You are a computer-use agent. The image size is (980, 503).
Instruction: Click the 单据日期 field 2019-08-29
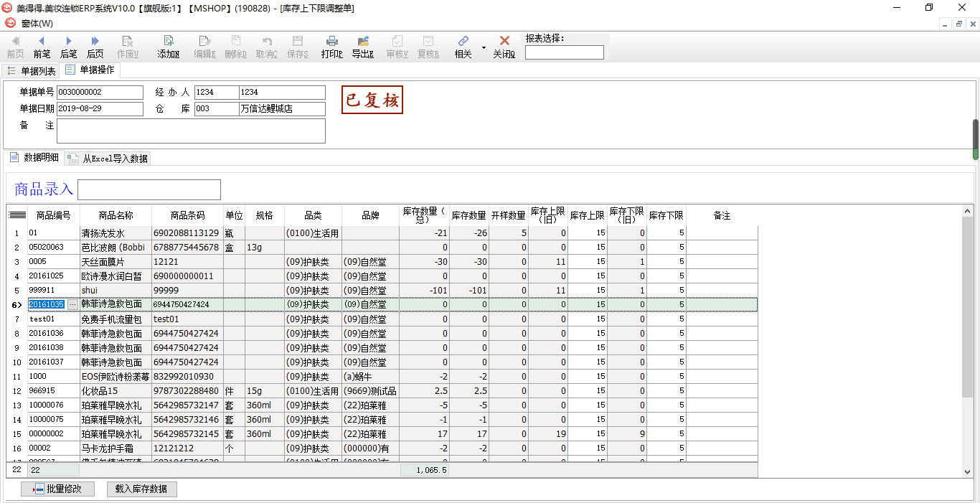click(100, 109)
